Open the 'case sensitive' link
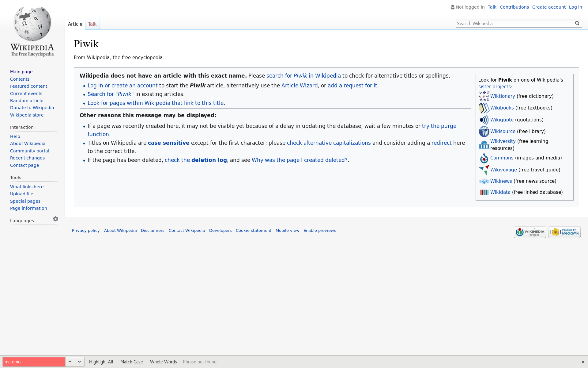The image size is (588, 368). 169,143
